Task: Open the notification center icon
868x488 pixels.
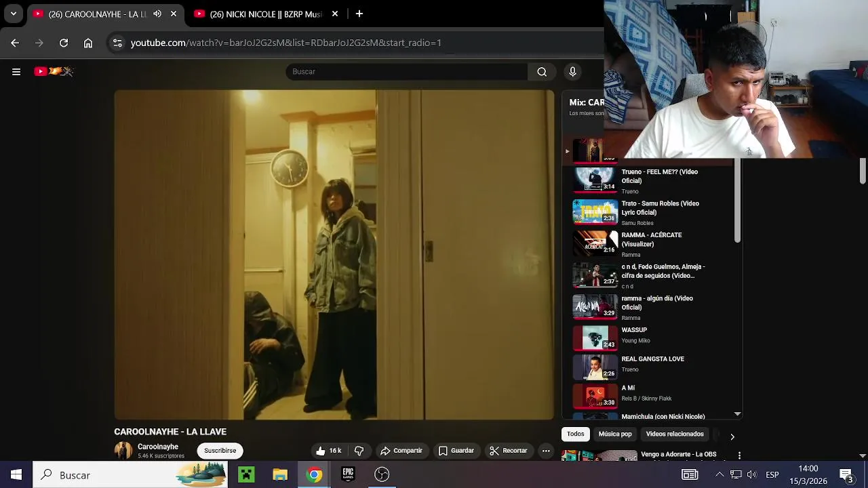Action: 847,474
